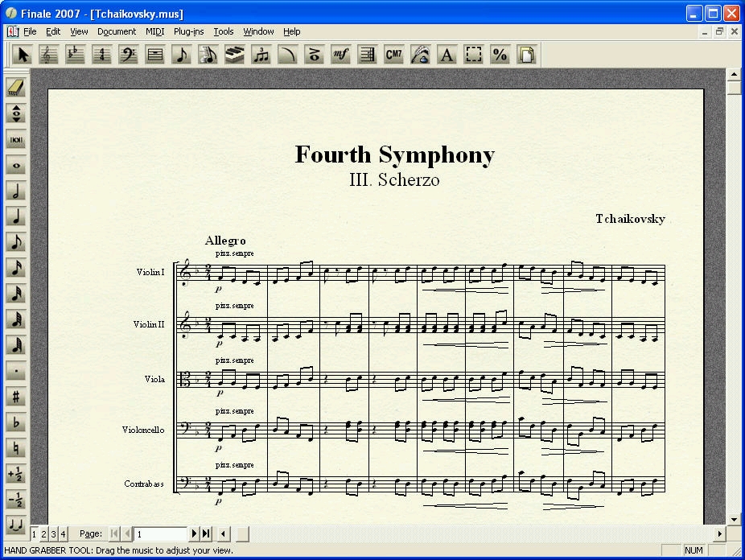Click the Page number input field
The image size is (745, 560).
[161, 534]
